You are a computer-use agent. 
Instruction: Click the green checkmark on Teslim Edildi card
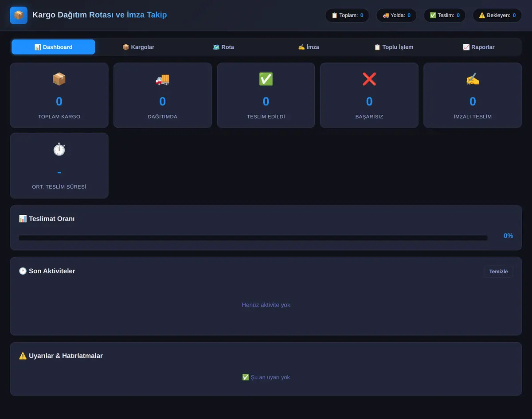pyautogui.click(x=266, y=79)
